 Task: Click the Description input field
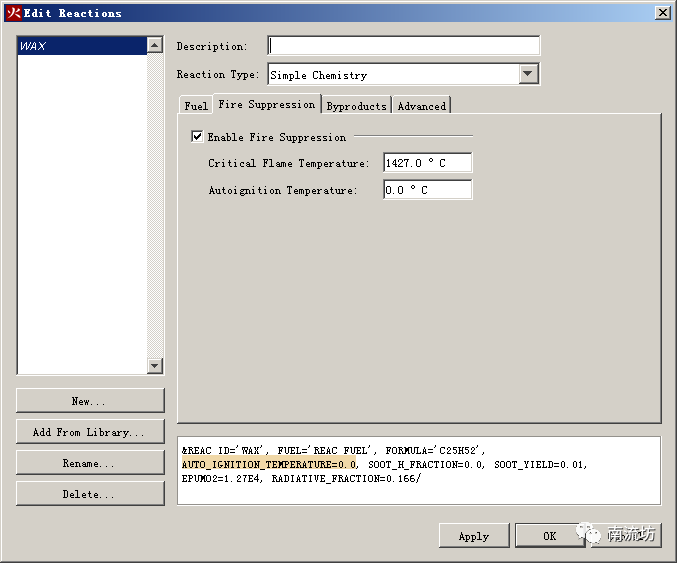(x=403, y=45)
